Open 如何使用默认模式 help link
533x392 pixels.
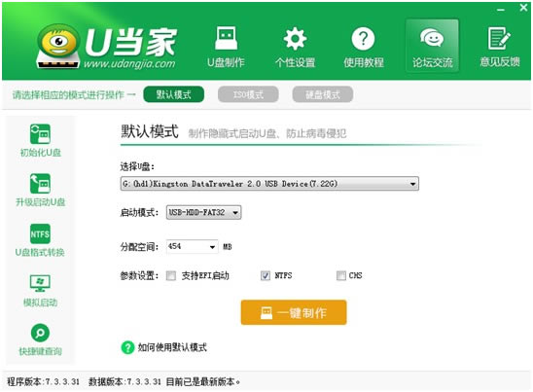(172, 347)
